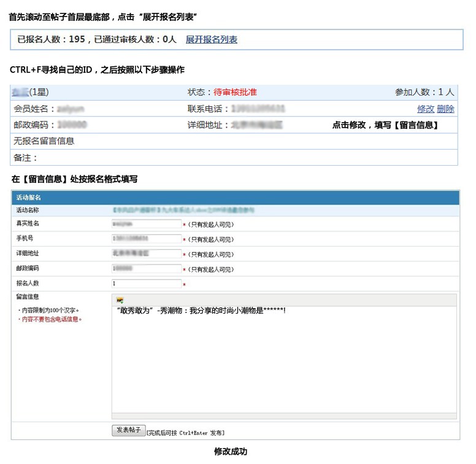Image resolution: width=476 pixels, height=464 pixels.
Task: Click 展开报名列表 link
Action: [211, 39]
